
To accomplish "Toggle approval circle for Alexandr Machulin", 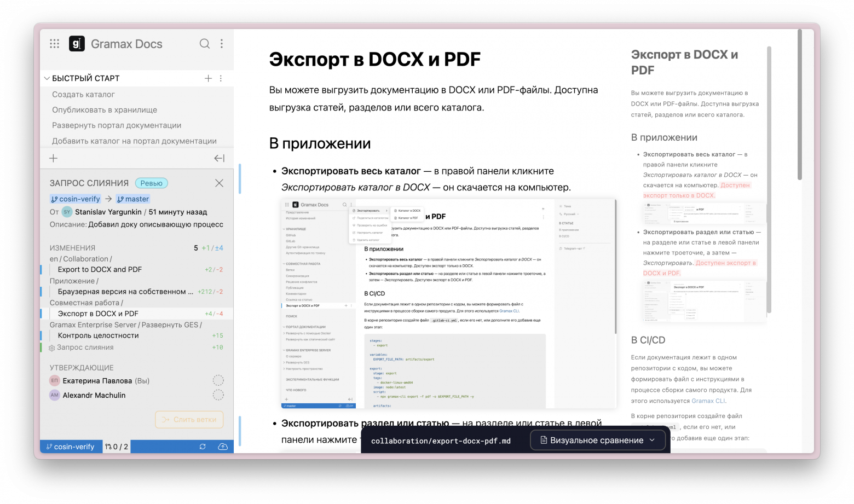I will tap(218, 395).
